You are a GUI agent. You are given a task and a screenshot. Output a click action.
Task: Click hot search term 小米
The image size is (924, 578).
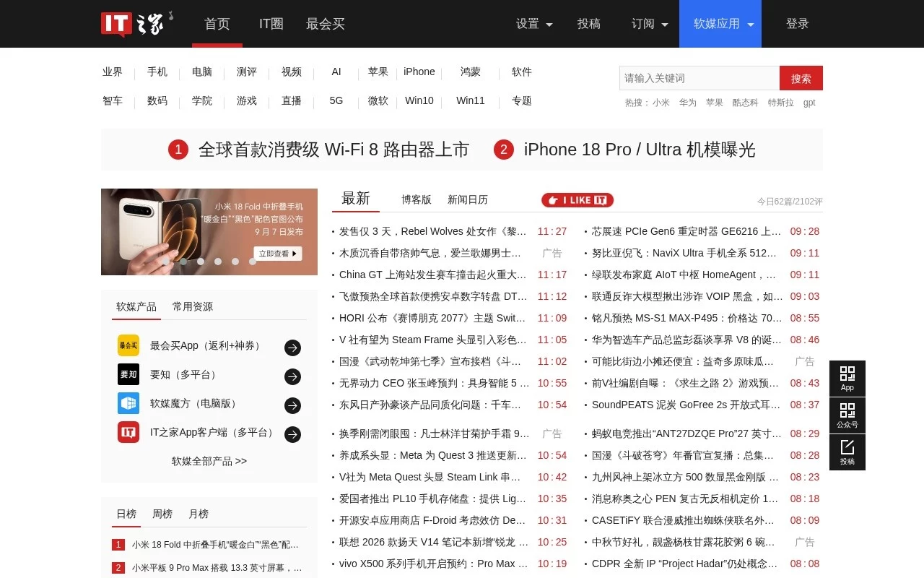(x=661, y=103)
